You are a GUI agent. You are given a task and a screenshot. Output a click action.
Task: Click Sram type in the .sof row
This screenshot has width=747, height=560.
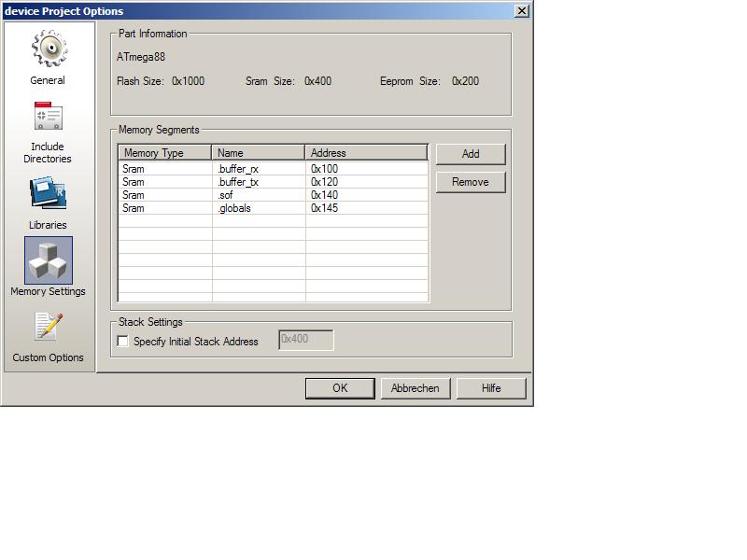click(x=134, y=195)
